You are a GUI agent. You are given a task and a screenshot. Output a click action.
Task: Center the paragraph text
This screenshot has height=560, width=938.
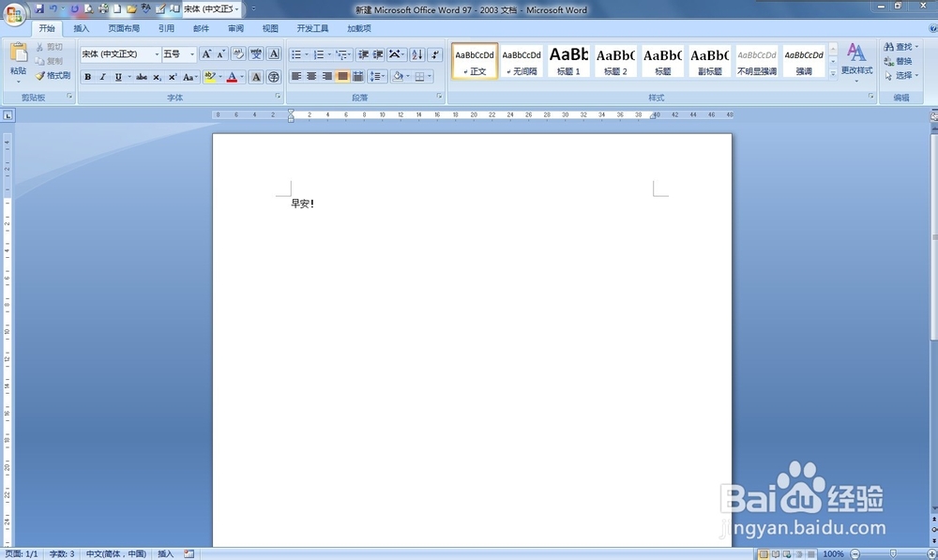pyautogui.click(x=311, y=76)
